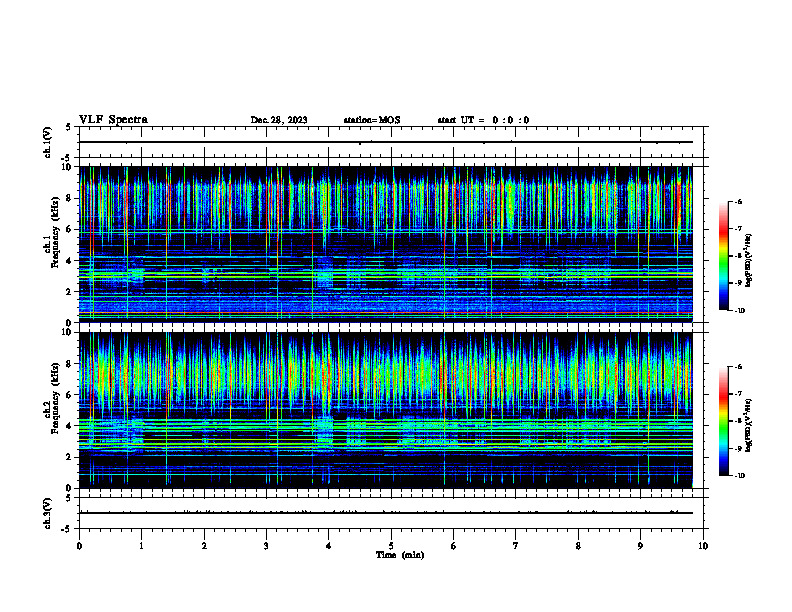Click the '-6' label on ch.1 colorbar
Screen dimensions: 792x612
[738, 201]
